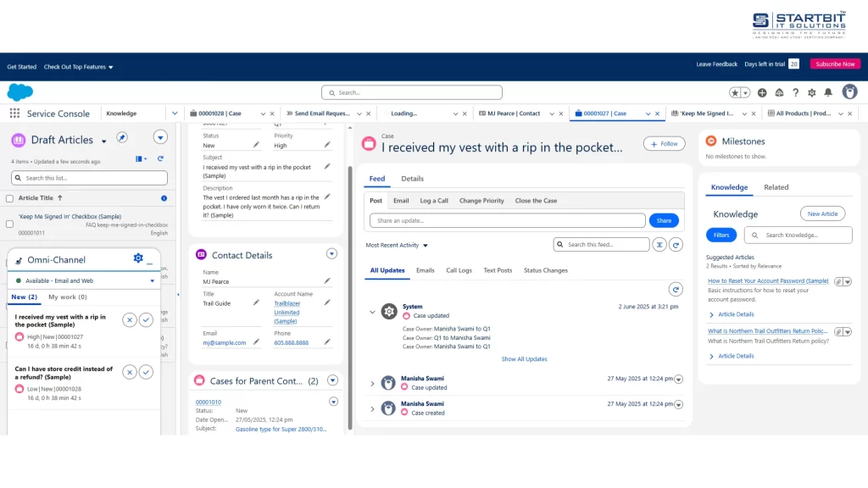Pin the Draft Articles list view

122,138
